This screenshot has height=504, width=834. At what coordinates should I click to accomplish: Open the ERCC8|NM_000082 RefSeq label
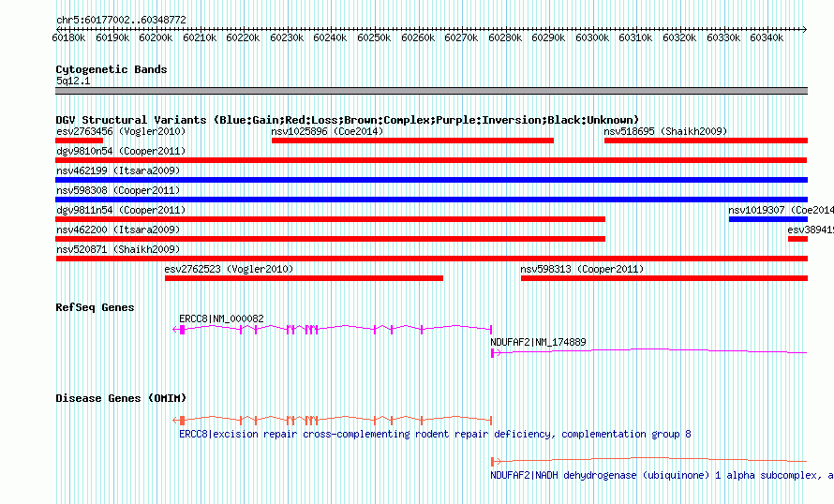click(221, 319)
